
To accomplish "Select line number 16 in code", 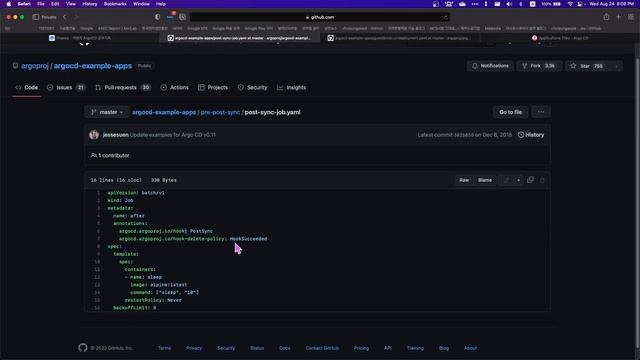I will (97, 308).
